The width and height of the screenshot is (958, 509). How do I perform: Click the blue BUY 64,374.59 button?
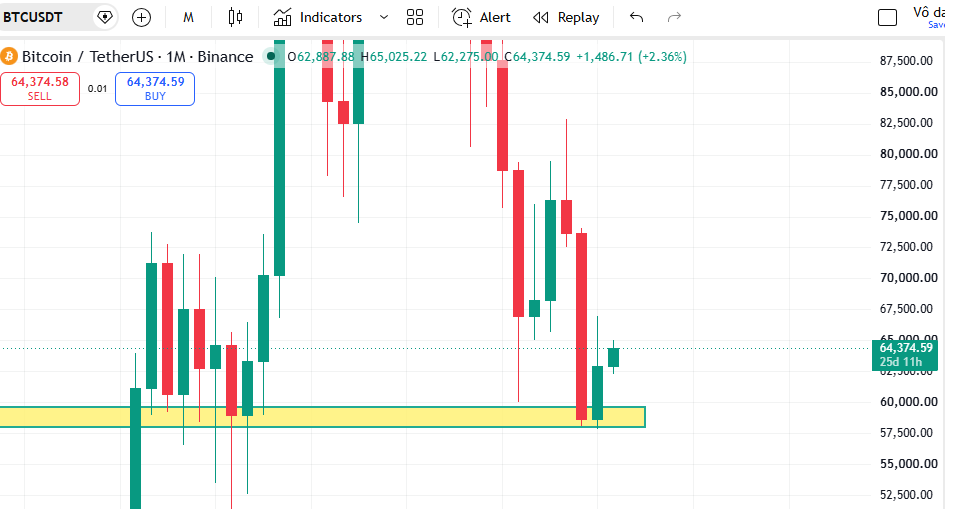coord(155,89)
